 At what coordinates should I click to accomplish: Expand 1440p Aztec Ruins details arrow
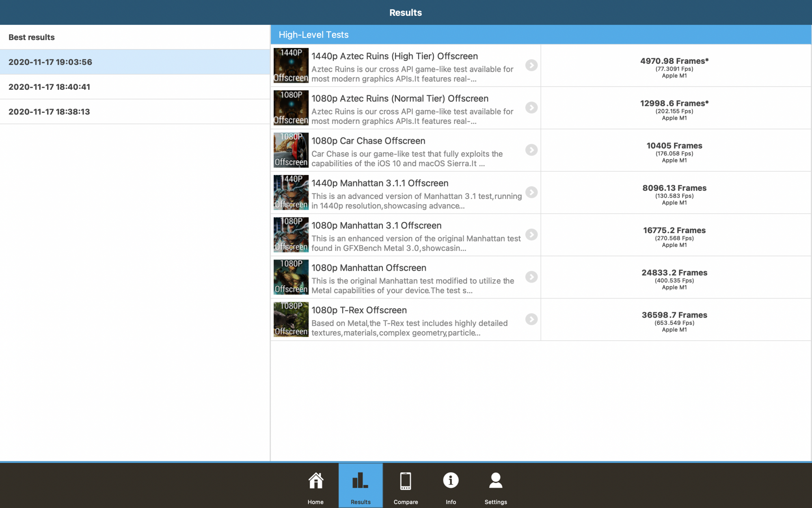pyautogui.click(x=531, y=65)
